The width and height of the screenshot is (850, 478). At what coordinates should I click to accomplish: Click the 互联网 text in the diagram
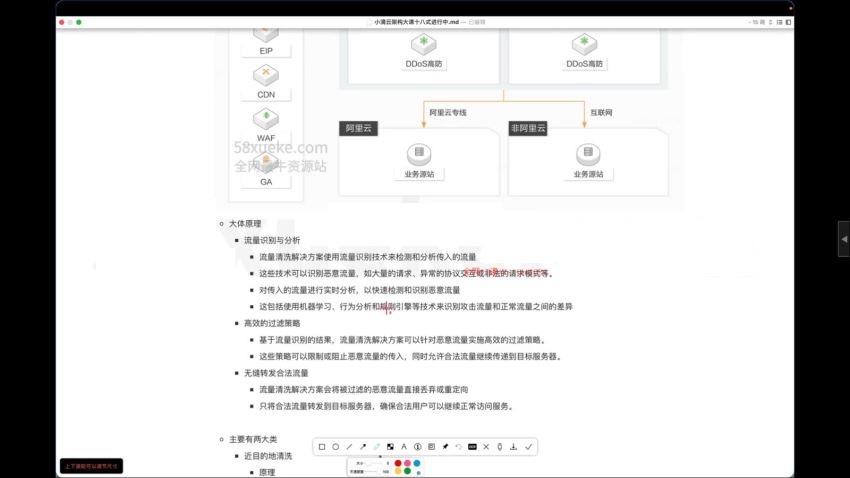point(601,113)
